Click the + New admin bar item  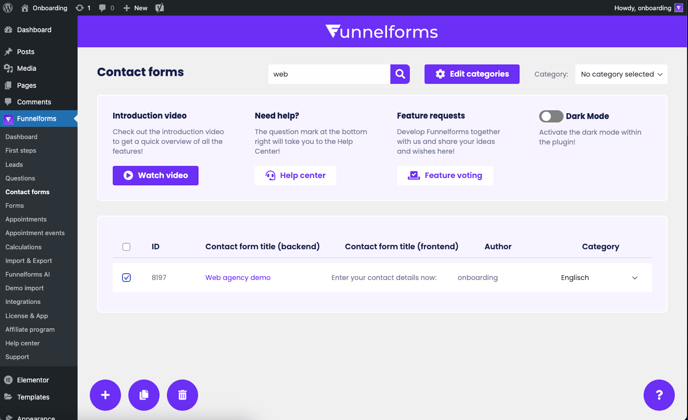tap(135, 8)
